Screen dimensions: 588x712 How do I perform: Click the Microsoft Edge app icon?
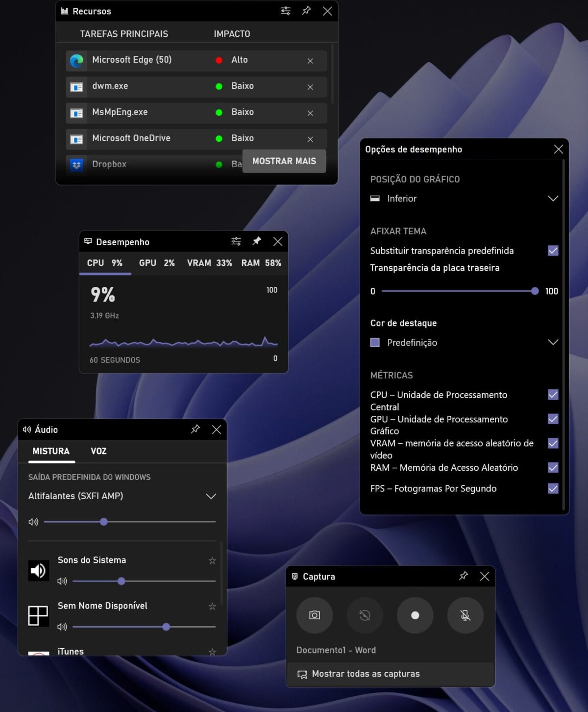pos(76,61)
